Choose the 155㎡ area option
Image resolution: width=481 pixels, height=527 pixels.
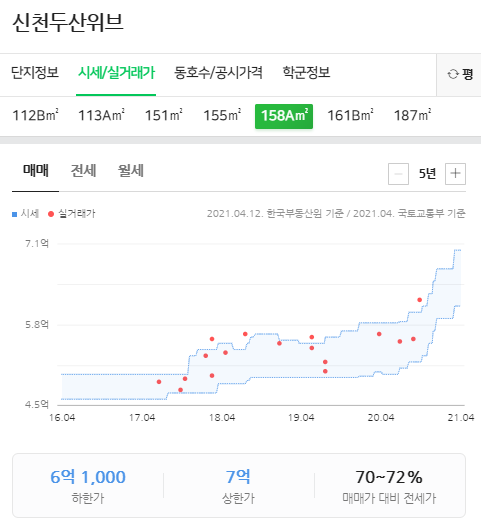(222, 116)
